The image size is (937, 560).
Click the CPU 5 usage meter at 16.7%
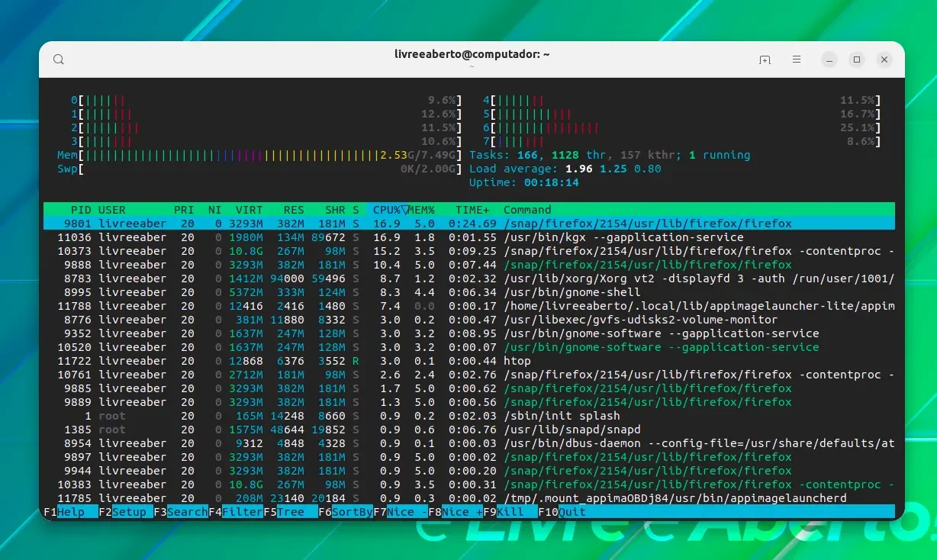click(682, 114)
